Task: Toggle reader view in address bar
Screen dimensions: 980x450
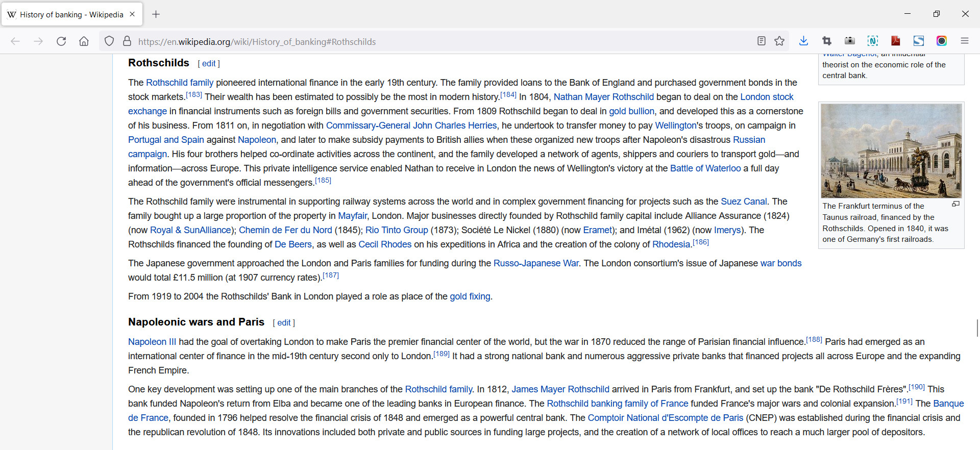Action: pyautogui.click(x=761, y=41)
